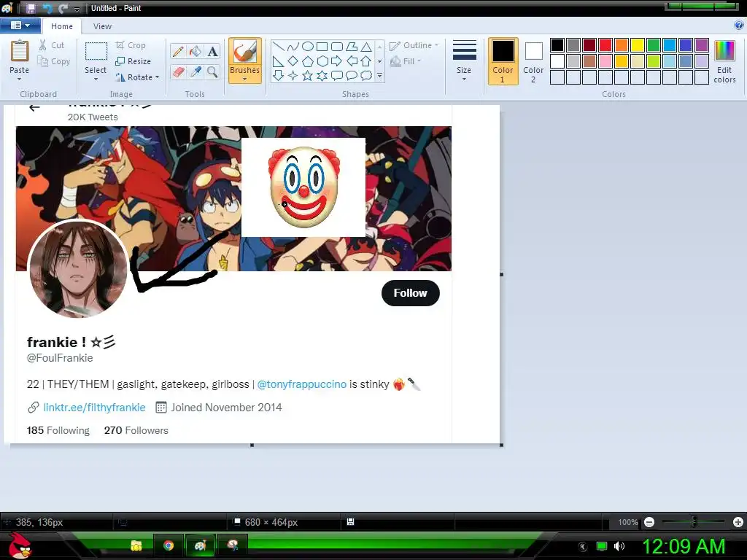Click the Save icon in quick access toolbar

(31, 8)
